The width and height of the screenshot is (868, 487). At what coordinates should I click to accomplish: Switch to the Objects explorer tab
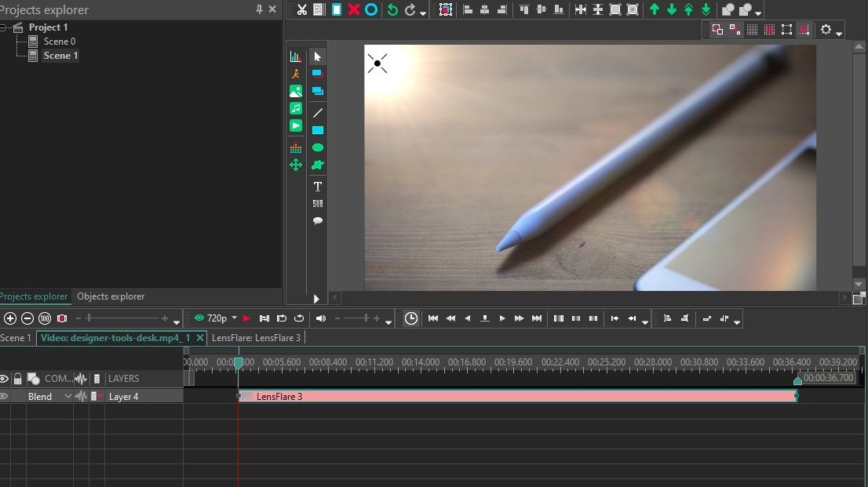coord(110,296)
